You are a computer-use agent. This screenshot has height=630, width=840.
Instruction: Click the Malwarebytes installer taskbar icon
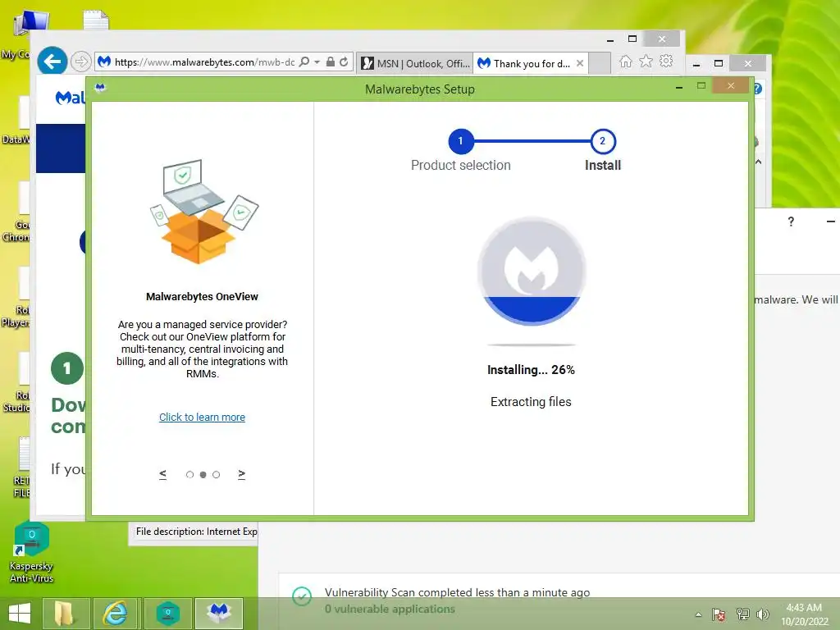[219, 613]
